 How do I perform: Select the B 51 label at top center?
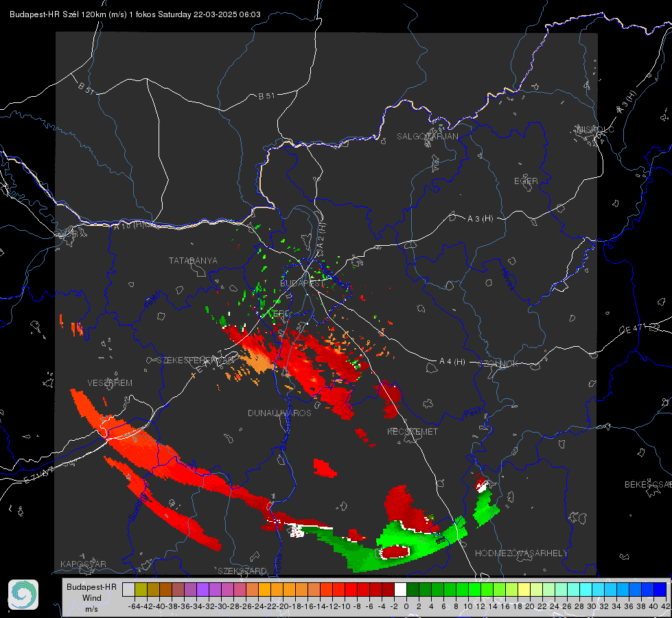266,96
